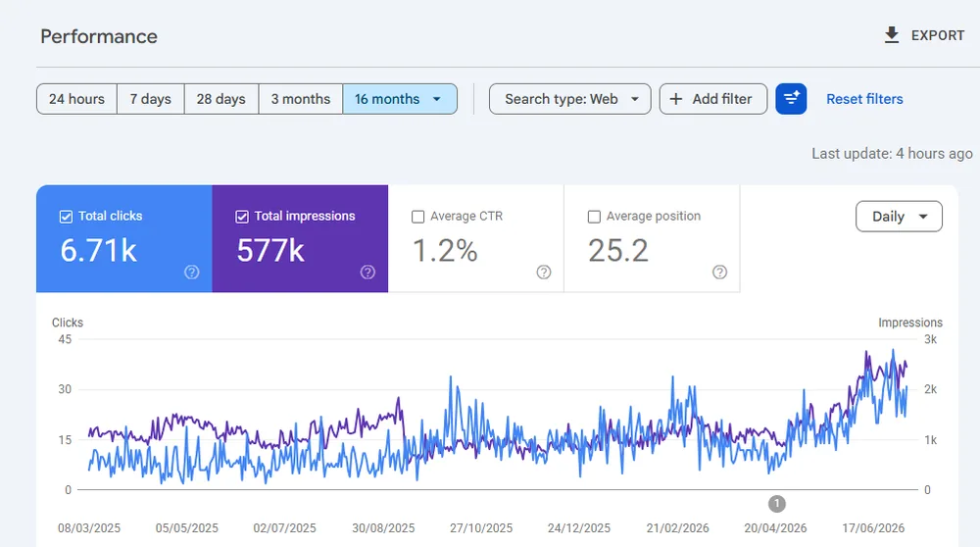Image resolution: width=980 pixels, height=547 pixels.
Task: Click help icon on Average position card
Action: point(720,272)
